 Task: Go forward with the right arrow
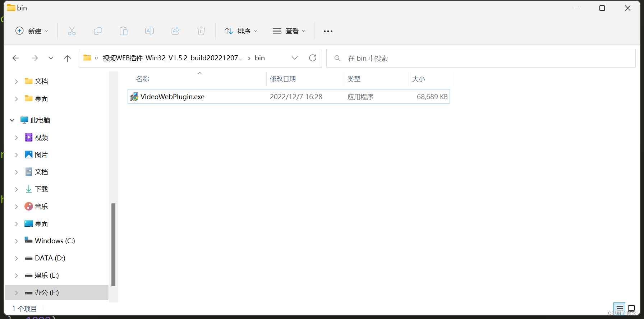point(34,58)
